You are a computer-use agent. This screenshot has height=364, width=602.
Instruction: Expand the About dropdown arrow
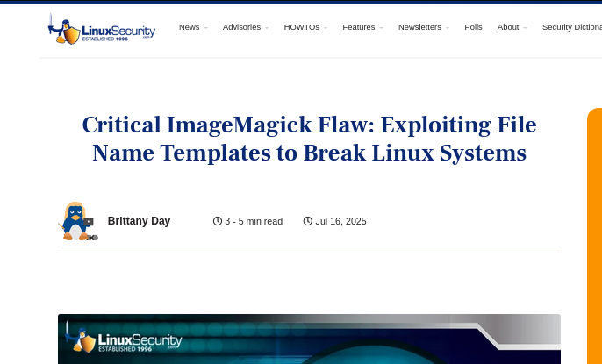coord(525,28)
